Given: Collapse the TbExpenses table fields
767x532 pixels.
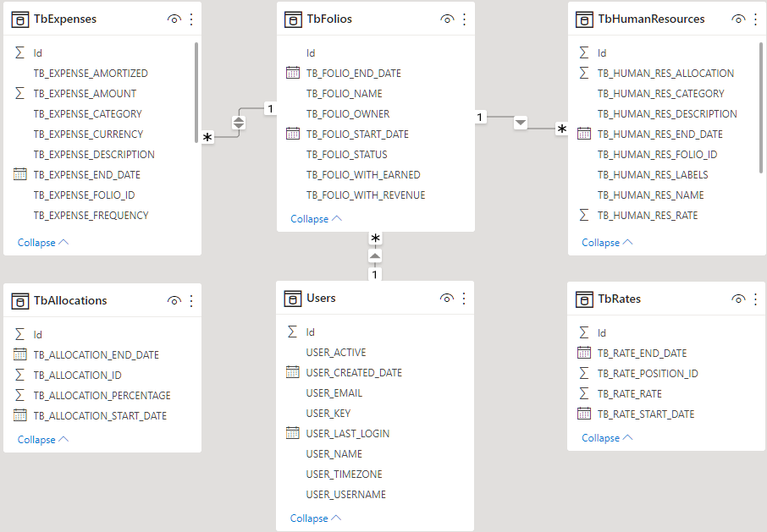Looking at the screenshot, I should click(x=42, y=243).
